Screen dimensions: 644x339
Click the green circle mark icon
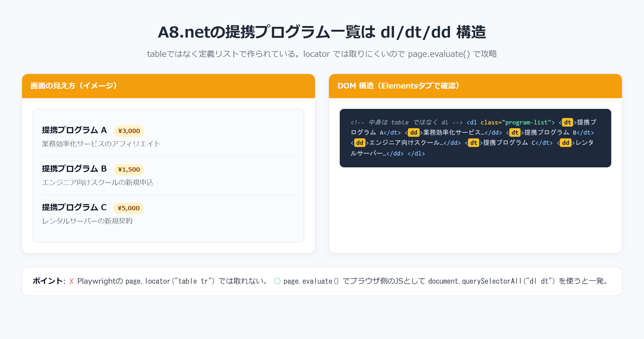[277, 281]
